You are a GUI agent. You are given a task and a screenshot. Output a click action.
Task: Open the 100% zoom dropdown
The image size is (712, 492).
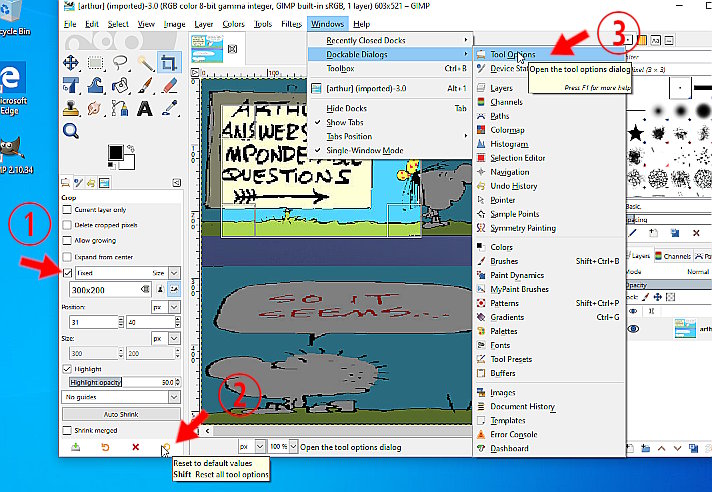pos(293,447)
